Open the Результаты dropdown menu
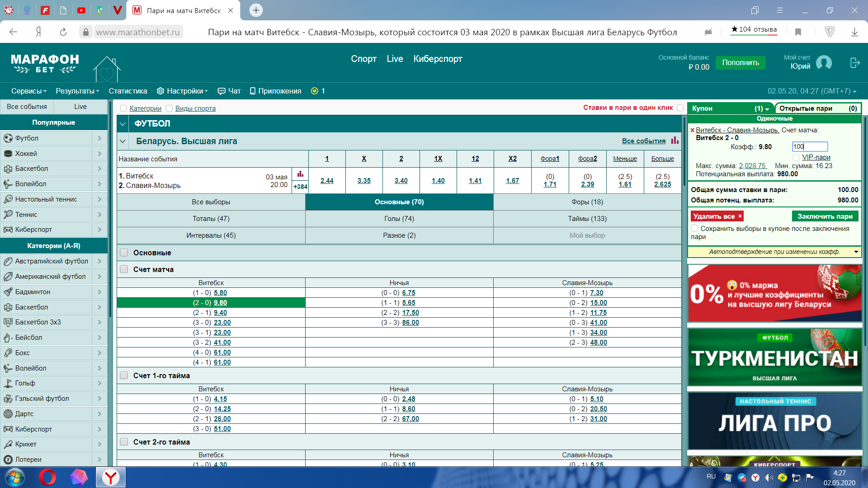The width and height of the screenshot is (868, 488). [x=77, y=91]
